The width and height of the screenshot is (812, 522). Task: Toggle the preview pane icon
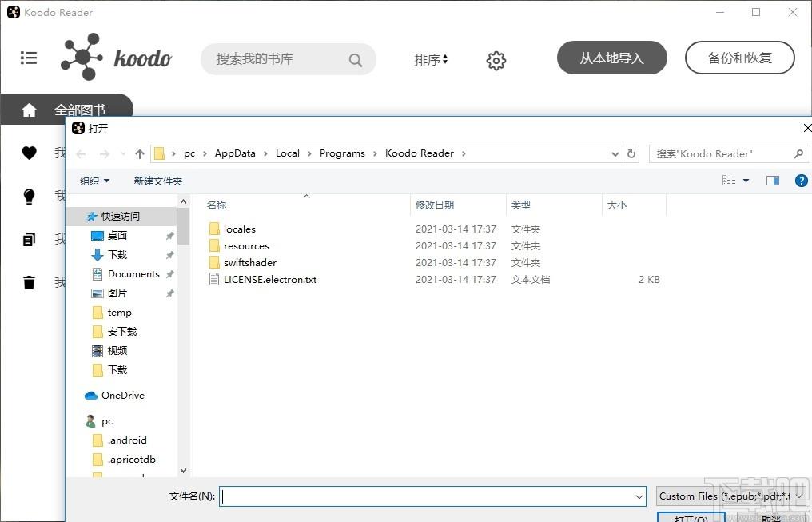click(x=773, y=180)
